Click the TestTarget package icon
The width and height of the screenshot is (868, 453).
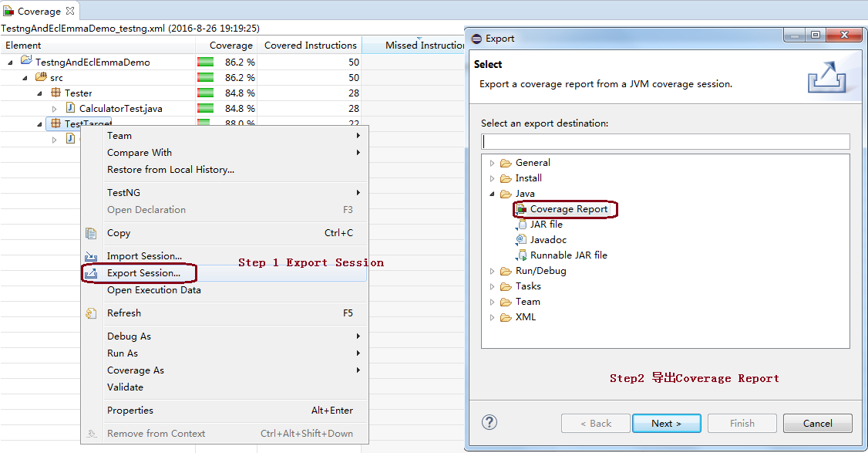[56, 123]
